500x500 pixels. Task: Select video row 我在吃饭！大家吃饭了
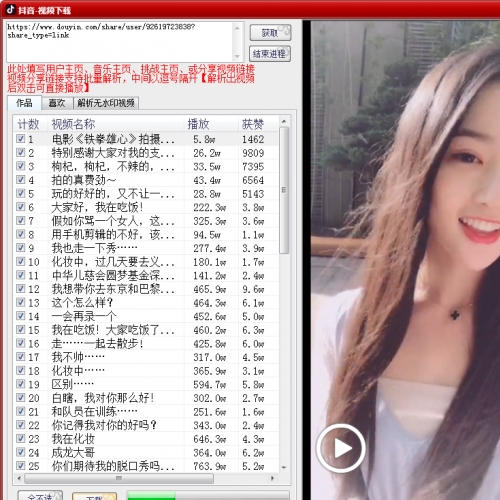pos(146,329)
